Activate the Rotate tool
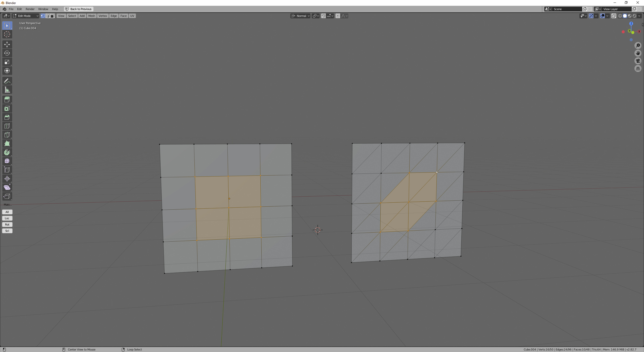Viewport: 644px width, 352px height. [7, 53]
